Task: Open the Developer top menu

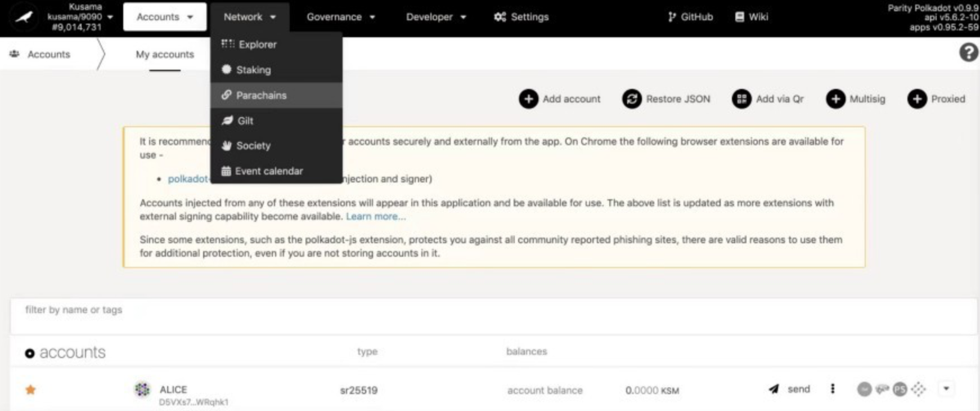Action: coord(436,17)
